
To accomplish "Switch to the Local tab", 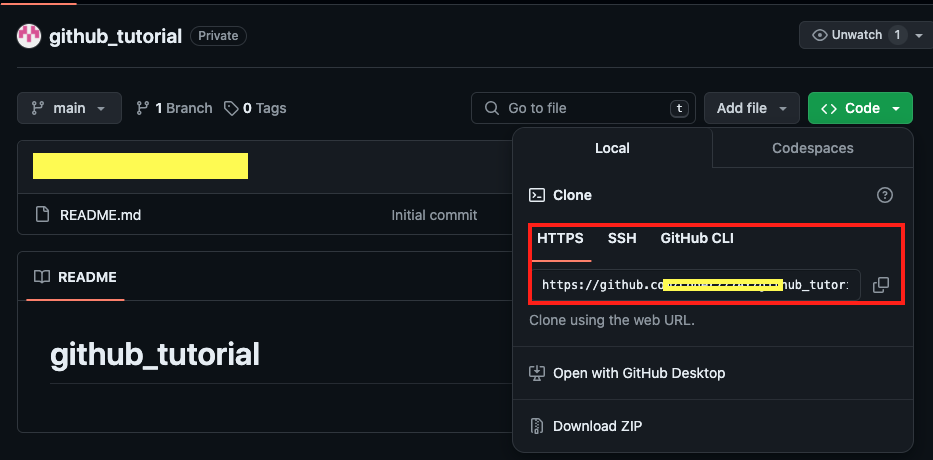I will [612, 148].
